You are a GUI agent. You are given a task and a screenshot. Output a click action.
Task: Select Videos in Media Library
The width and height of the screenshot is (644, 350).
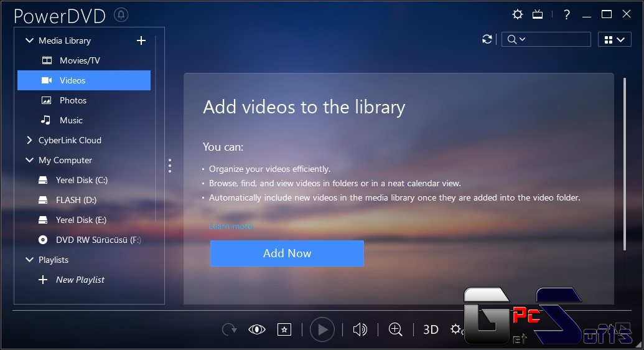(x=84, y=80)
